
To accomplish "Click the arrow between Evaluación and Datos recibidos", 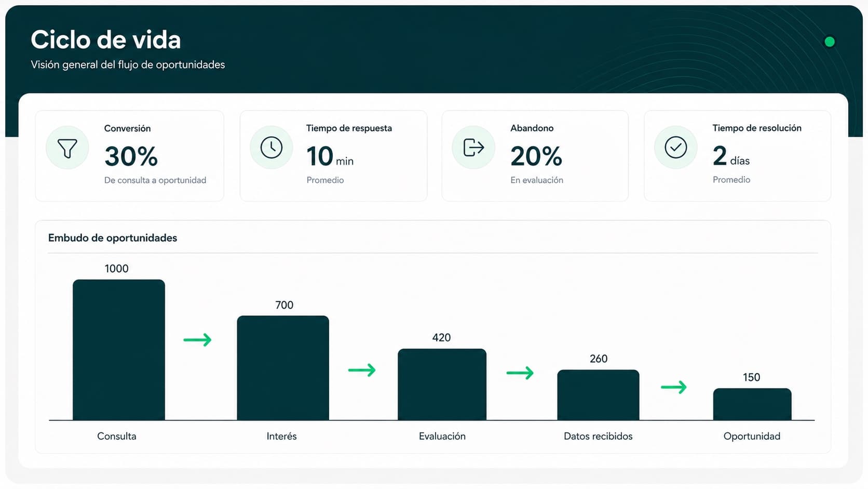I will [x=520, y=373].
